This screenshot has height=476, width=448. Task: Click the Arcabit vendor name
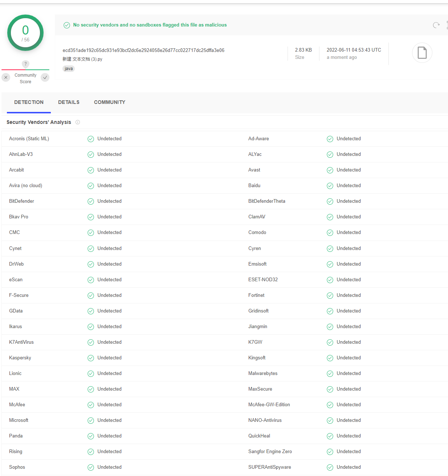[16, 170]
